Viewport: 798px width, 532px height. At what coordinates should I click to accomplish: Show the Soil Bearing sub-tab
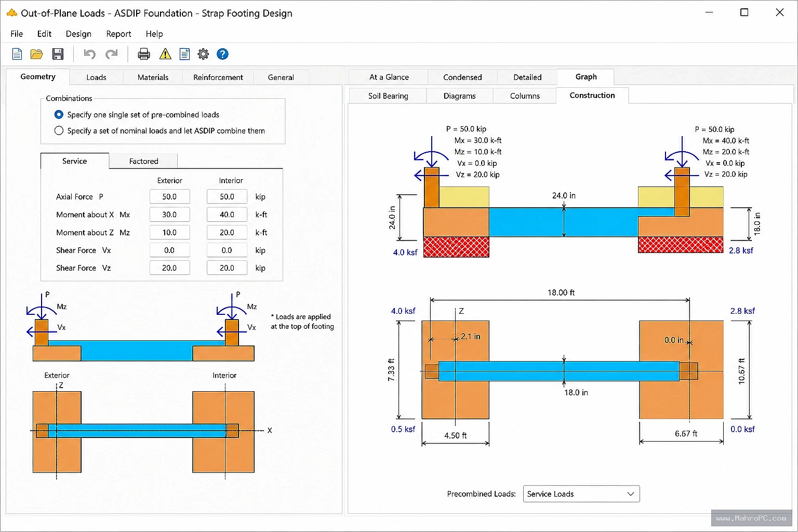coord(388,96)
